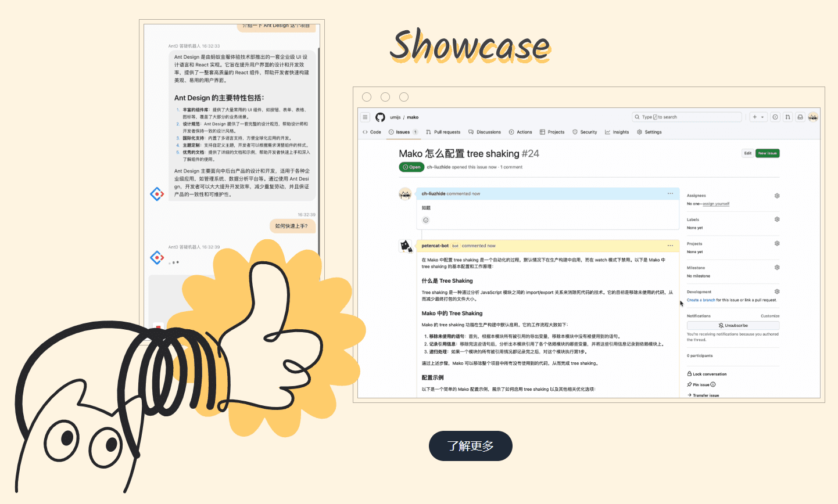838x504 pixels.
Task: Follow the Create a branch link
Action: click(701, 300)
